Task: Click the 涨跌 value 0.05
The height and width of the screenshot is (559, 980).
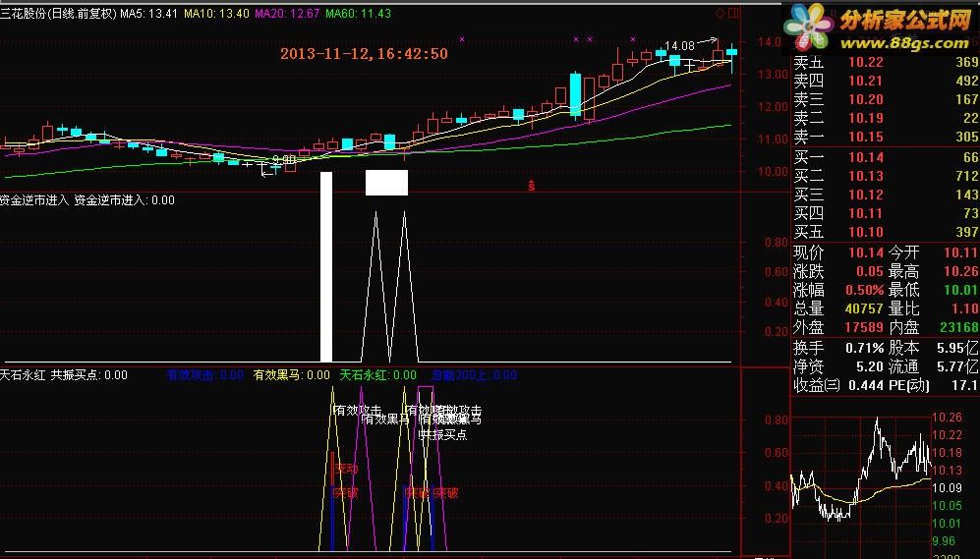Action: (x=870, y=272)
